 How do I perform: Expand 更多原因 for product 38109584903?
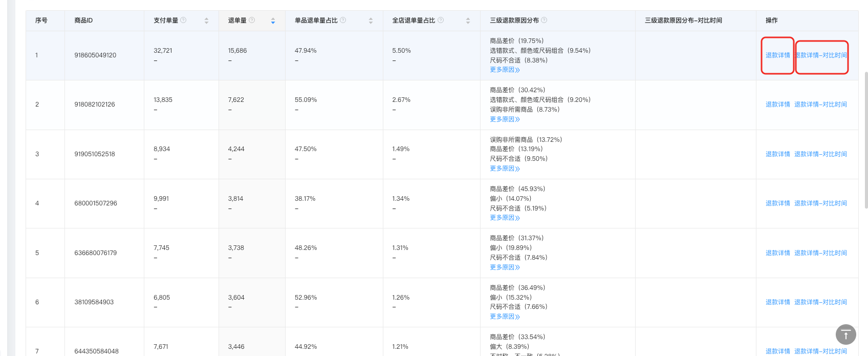pos(505,317)
